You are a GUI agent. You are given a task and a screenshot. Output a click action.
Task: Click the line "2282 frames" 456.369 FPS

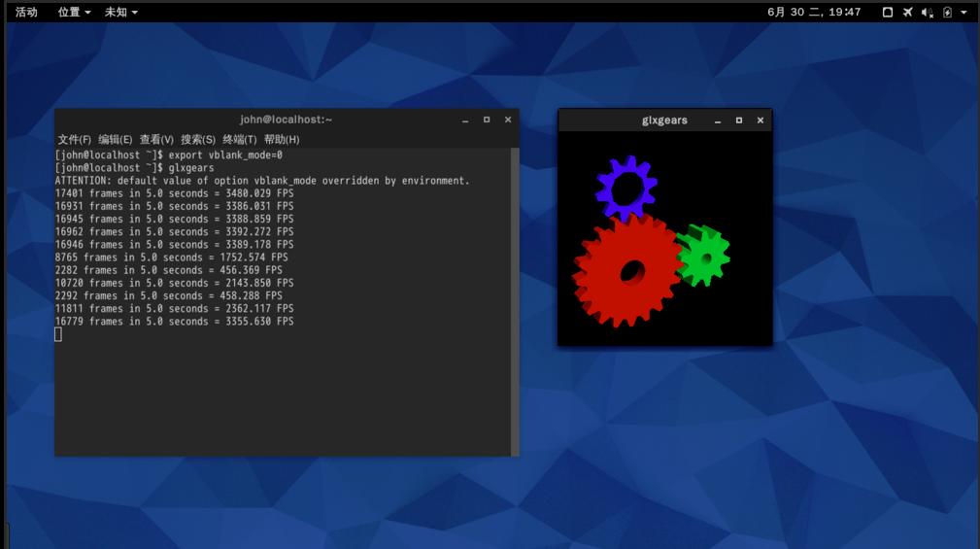point(169,270)
